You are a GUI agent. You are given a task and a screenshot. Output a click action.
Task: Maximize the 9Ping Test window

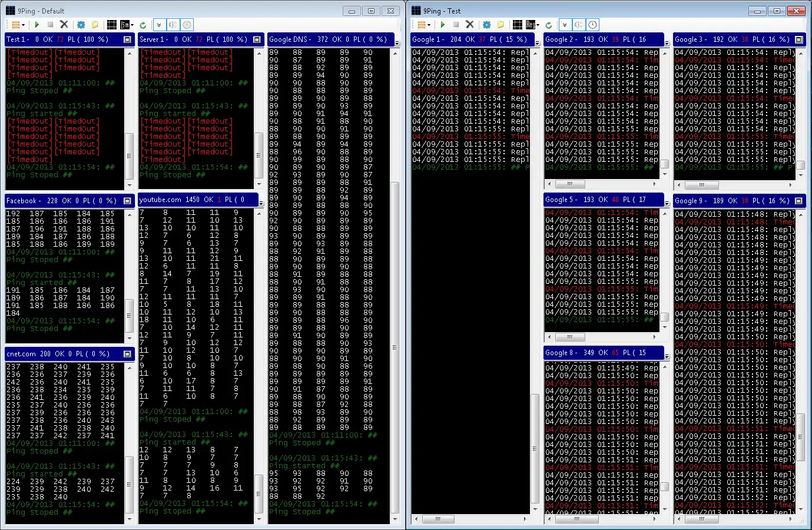click(x=777, y=11)
